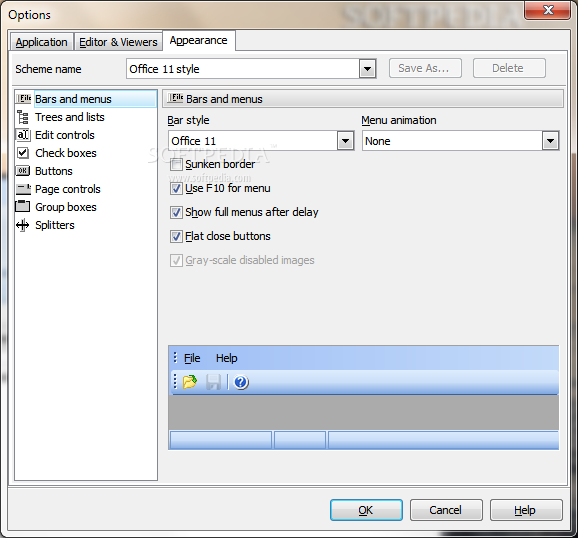The image size is (578, 538).
Task: Click the Menu animation label
Action: pyautogui.click(x=399, y=121)
